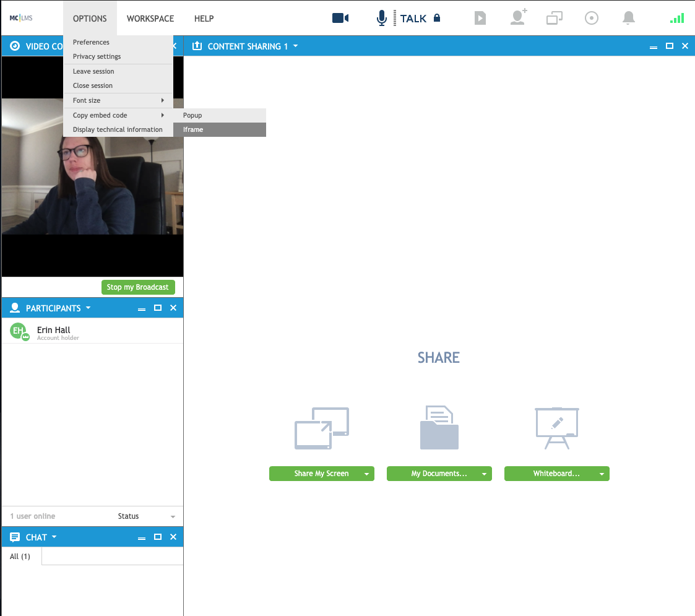The image size is (695, 616).
Task: Click the large documents folder illustration
Action: click(x=439, y=428)
